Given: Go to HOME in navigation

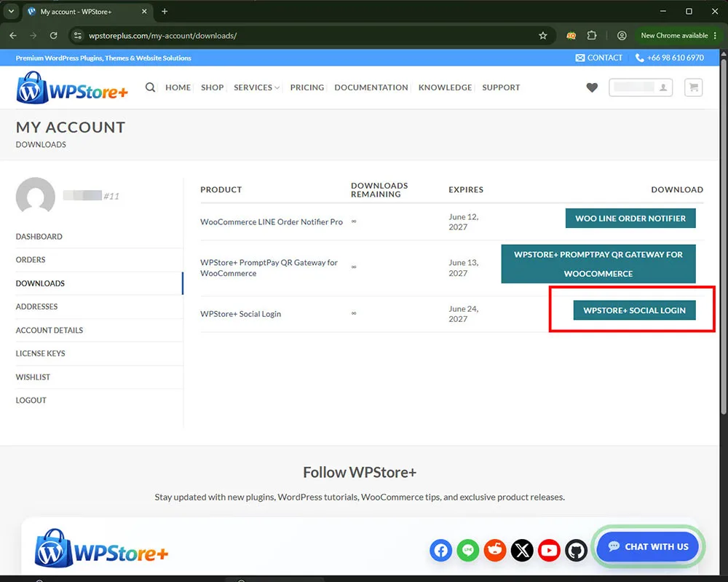Looking at the screenshot, I should click(178, 87).
